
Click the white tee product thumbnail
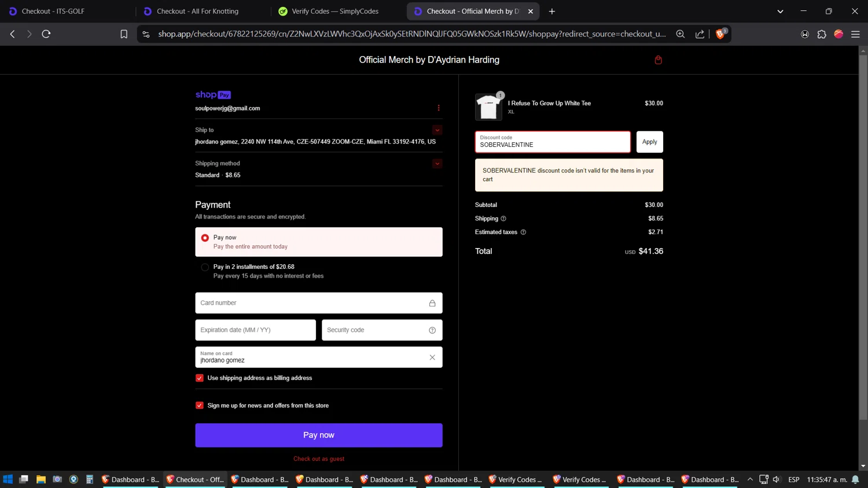pos(488,107)
